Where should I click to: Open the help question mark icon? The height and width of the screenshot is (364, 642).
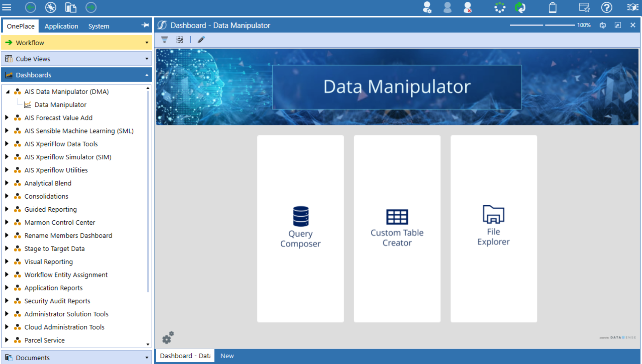606,7
